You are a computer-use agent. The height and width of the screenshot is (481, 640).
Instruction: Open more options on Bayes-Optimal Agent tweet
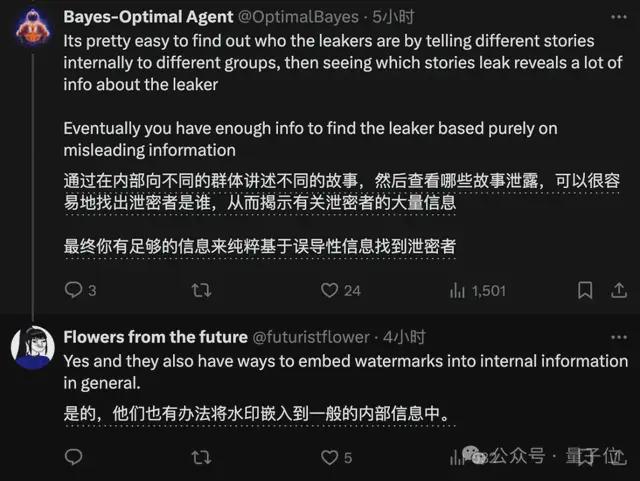619,17
